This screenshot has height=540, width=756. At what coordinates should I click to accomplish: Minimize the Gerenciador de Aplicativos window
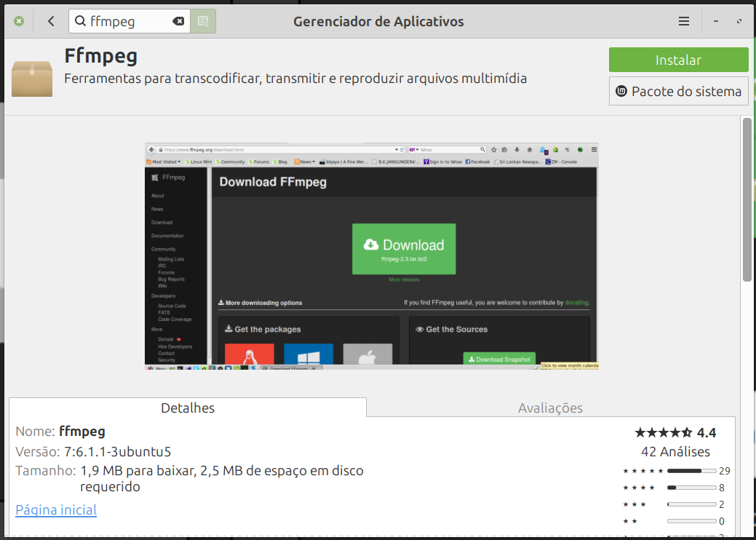click(716, 21)
